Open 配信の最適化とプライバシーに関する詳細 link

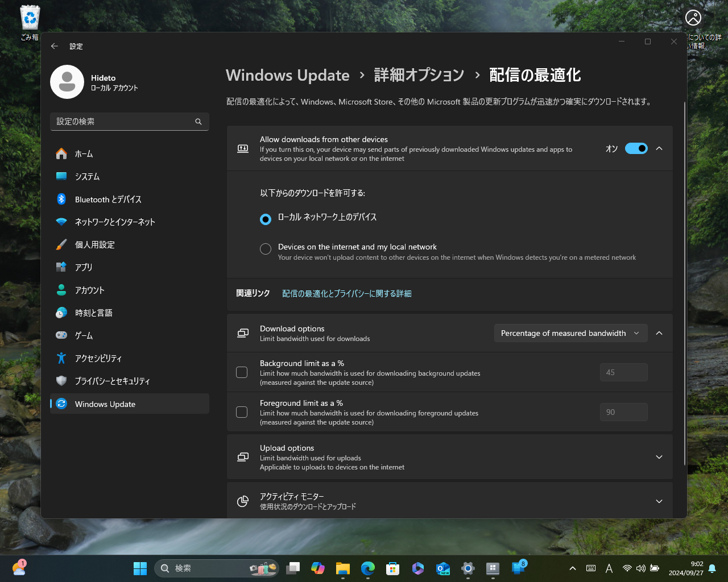pos(346,293)
